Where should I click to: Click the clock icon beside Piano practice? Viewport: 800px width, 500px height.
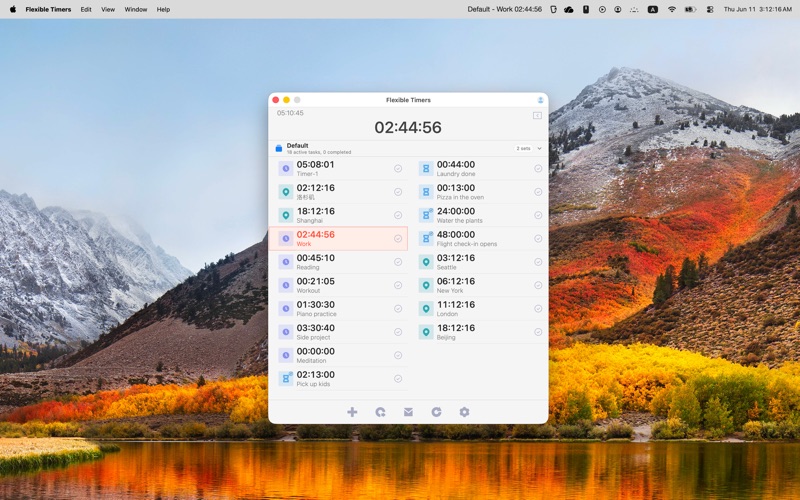pos(286,309)
